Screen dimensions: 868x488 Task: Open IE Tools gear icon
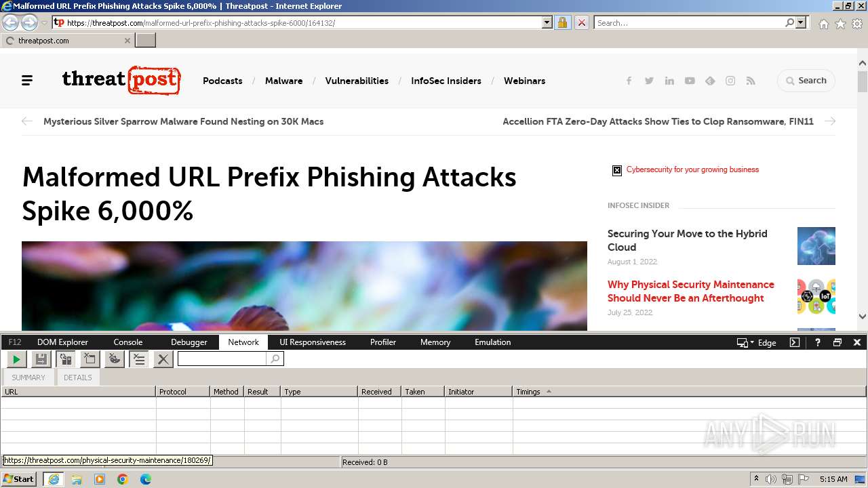click(x=858, y=23)
